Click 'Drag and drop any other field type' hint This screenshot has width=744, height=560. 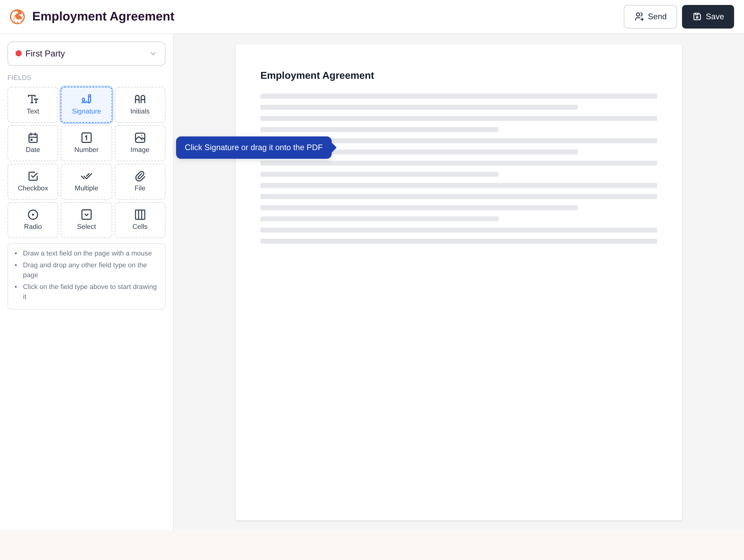85,270
